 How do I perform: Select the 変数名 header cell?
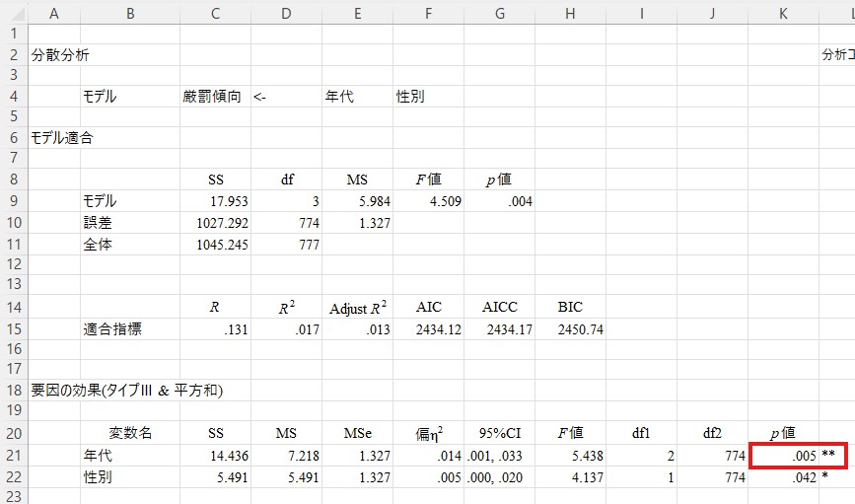(130, 434)
